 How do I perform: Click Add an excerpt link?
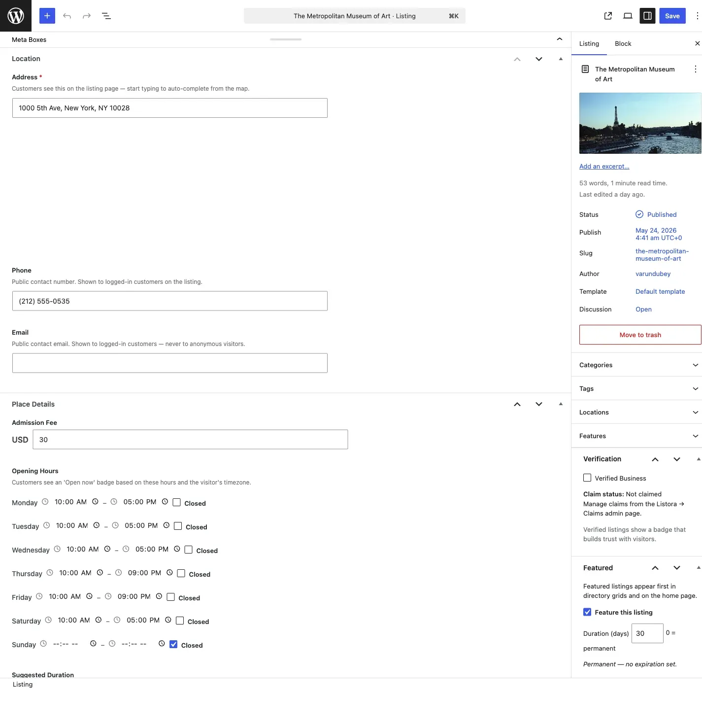pyautogui.click(x=604, y=166)
